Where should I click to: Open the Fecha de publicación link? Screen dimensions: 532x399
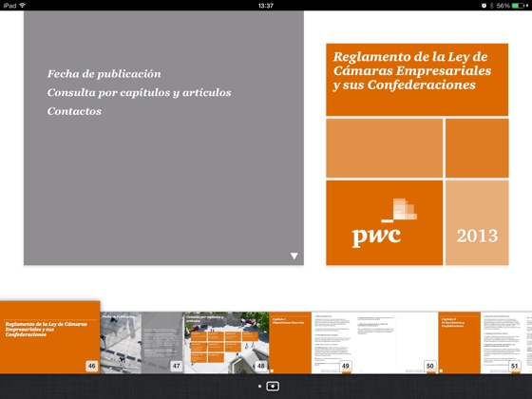104,74
